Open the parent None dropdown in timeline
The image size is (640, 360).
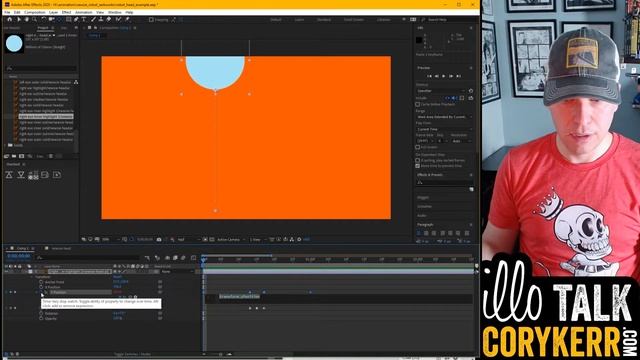coord(177,271)
